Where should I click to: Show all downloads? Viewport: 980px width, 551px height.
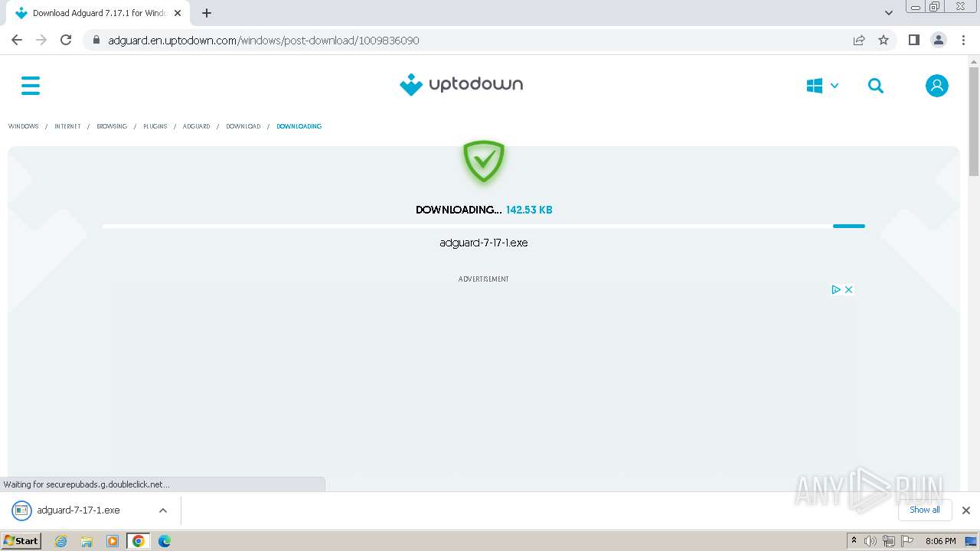point(924,510)
